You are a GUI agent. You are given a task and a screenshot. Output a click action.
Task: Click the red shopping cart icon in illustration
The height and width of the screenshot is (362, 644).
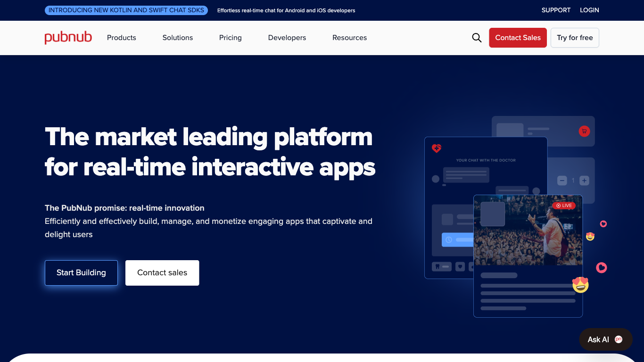tap(584, 132)
